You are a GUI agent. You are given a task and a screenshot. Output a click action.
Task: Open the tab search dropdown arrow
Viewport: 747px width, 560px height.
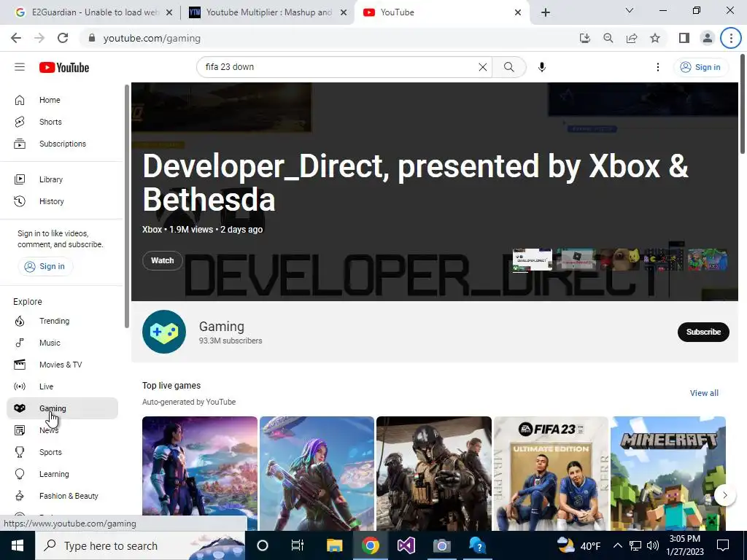point(630,10)
